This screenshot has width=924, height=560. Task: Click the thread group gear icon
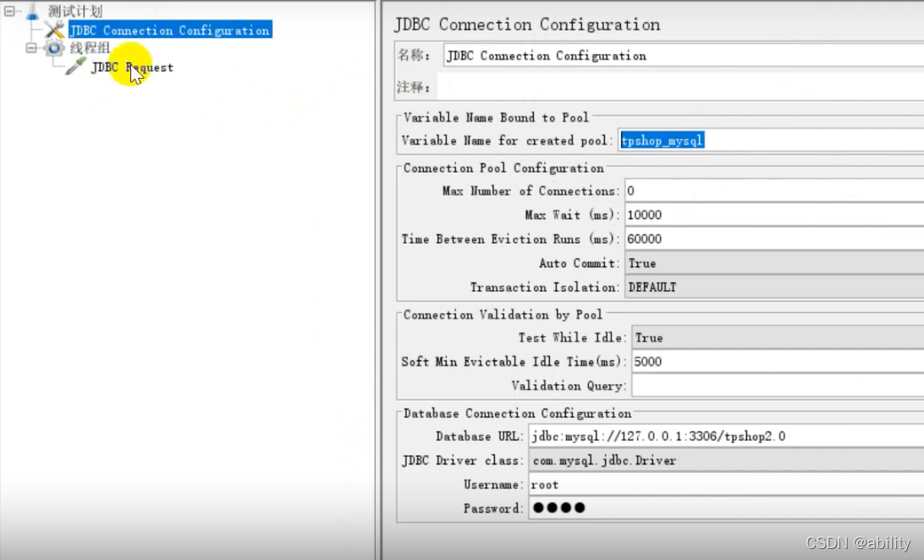(54, 48)
